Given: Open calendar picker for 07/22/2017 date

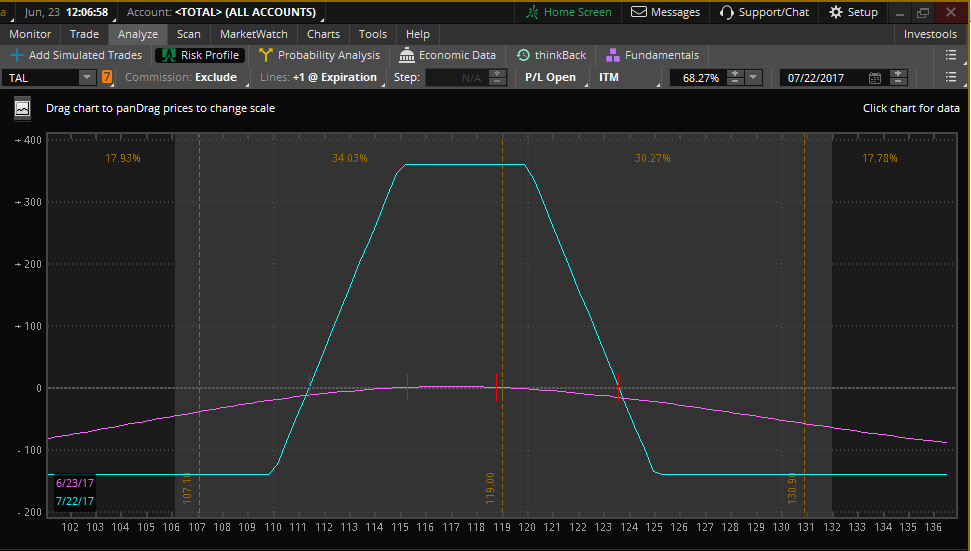Looking at the screenshot, I should [x=875, y=77].
